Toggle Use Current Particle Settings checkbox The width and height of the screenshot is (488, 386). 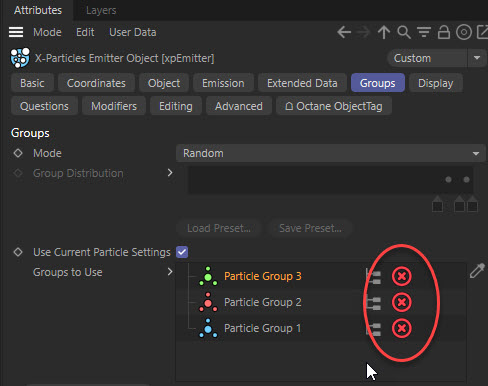[x=182, y=252]
